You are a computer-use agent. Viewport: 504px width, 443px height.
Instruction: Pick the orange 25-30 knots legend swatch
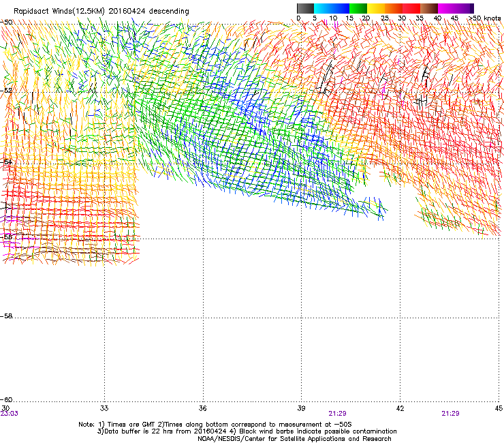(x=394, y=8)
